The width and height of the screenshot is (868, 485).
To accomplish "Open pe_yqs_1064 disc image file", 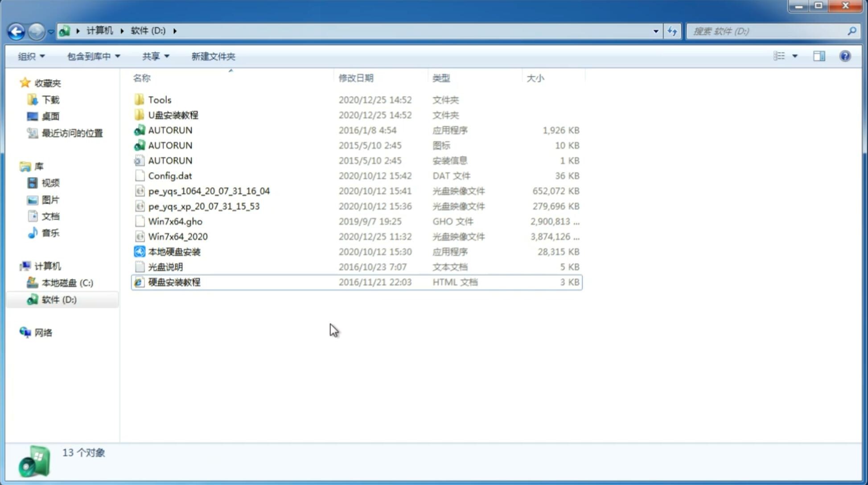I will coord(209,190).
